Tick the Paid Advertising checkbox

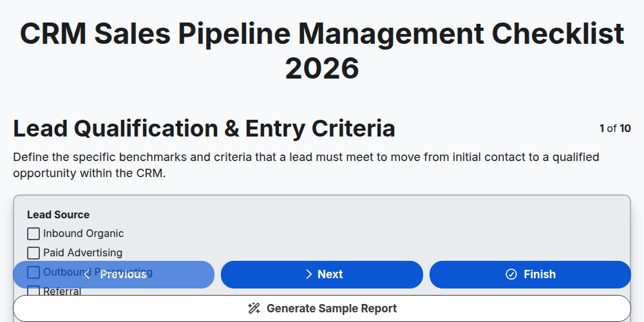click(x=33, y=252)
